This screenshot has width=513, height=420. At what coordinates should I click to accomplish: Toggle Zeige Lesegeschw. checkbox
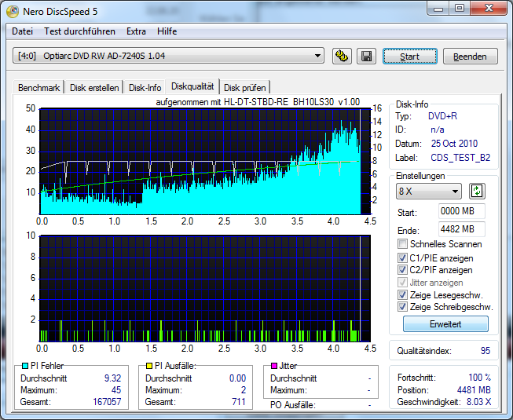click(402, 295)
